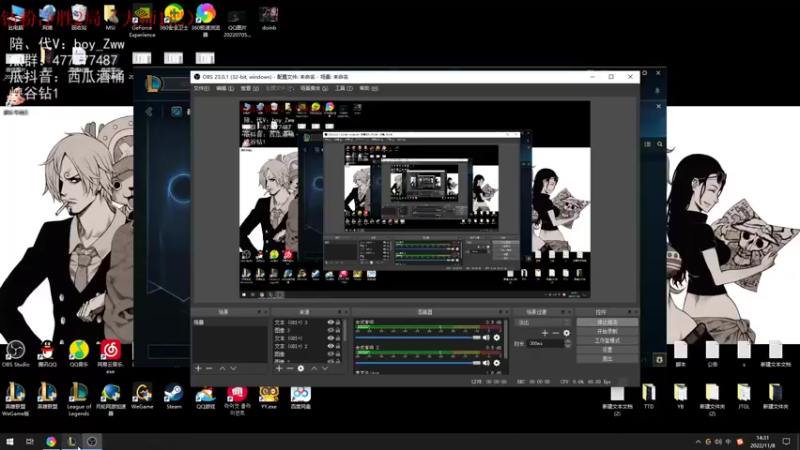Mute the second mixer channel with its speaker icon
800x450 pixels.
[486, 363]
